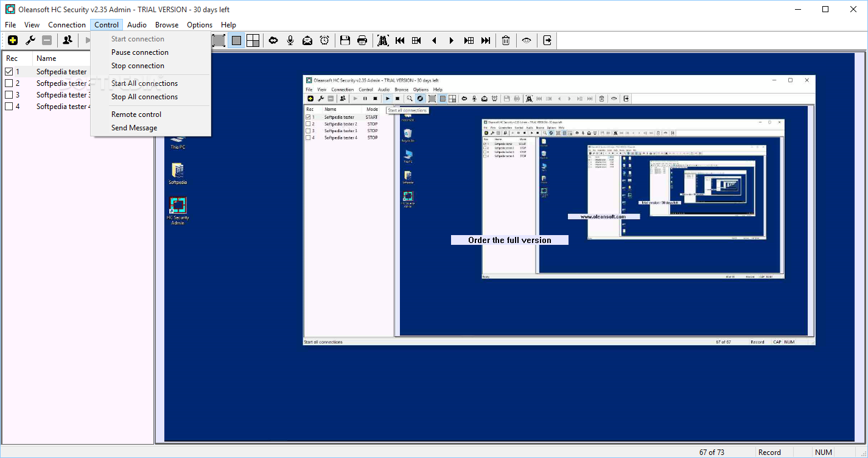
Task: Click the eye view icon in toolbar
Action: [527, 41]
